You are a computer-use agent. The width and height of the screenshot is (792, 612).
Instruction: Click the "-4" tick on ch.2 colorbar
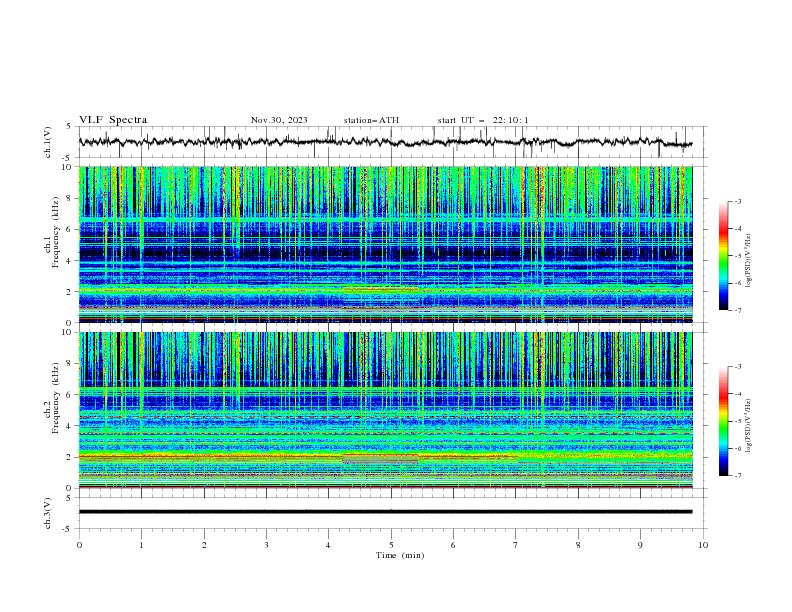point(738,394)
